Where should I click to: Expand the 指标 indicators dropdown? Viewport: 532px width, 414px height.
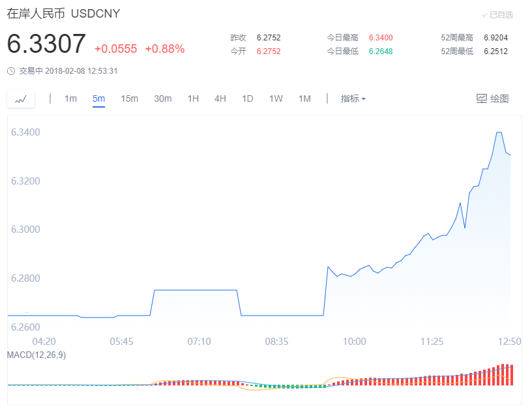click(x=353, y=98)
